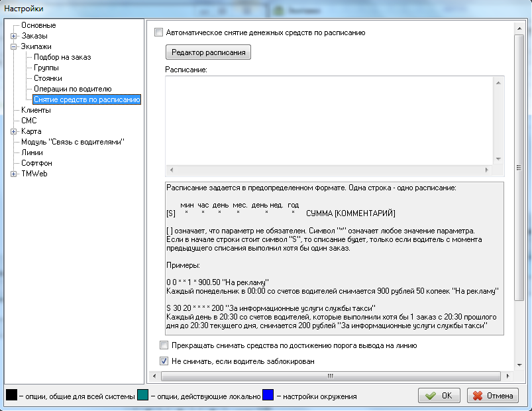Click the panel vertical scroll down arrow
532x411 pixels.
(519, 365)
